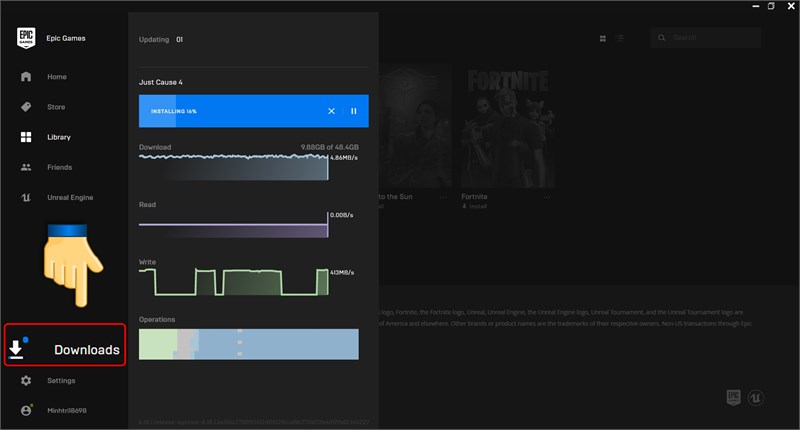Open the Fortnite options ellipsis menu
Screen dimensions: 800x430
coord(547,197)
